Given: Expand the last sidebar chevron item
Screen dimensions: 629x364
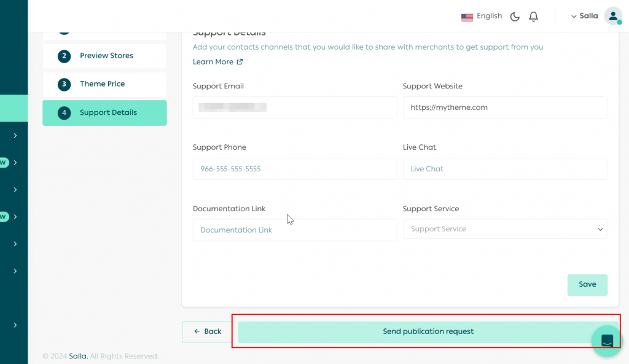Looking at the screenshot, I should [x=15, y=325].
